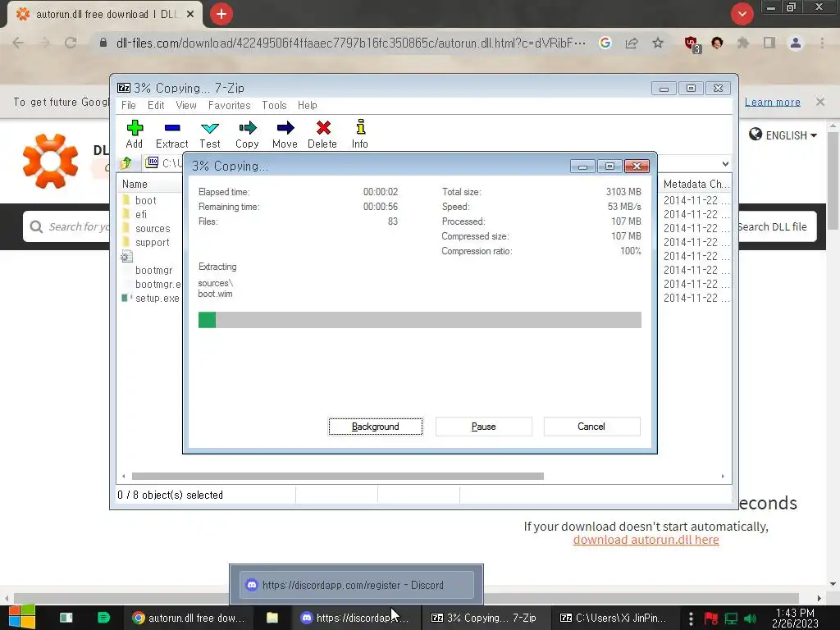This screenshot has height=630, width=840.
Task: Open the 7-Zip Favorites menu
Action: (x=230, y=105)
